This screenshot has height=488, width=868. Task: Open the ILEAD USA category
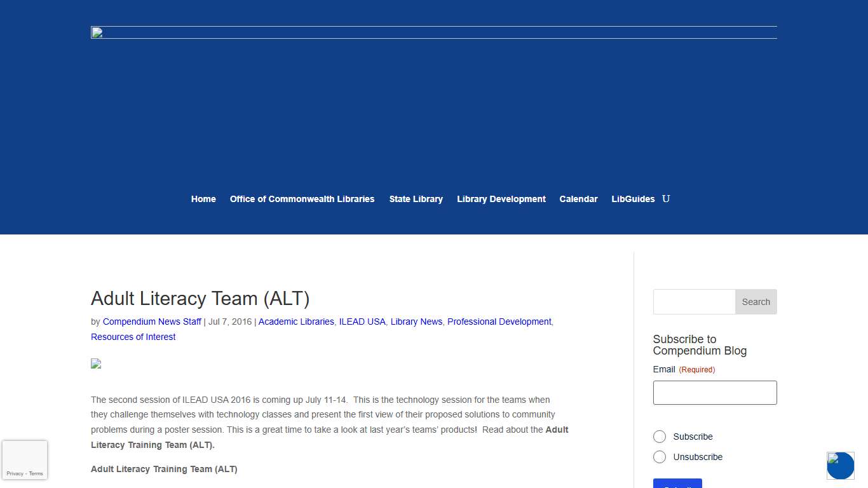[x=362, y=322]
